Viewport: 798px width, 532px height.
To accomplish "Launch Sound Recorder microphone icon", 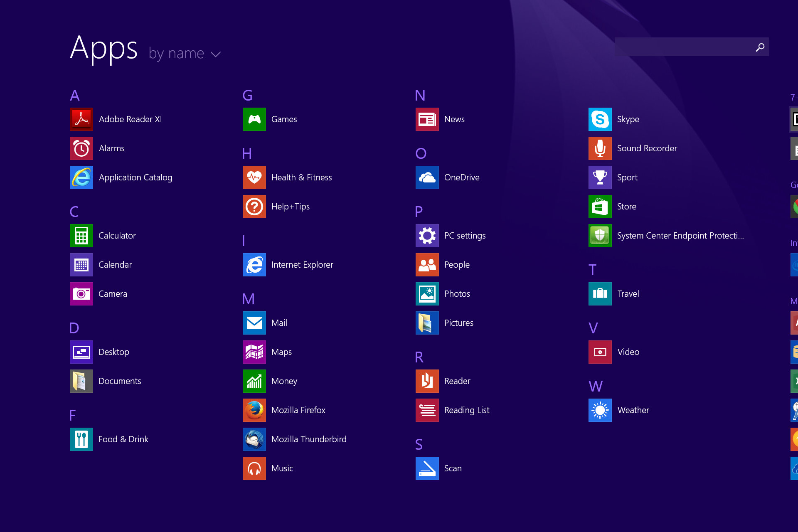I will click(600, 148).
